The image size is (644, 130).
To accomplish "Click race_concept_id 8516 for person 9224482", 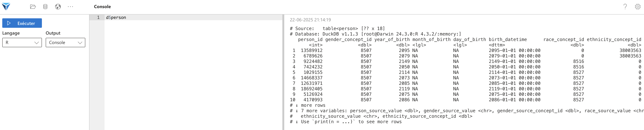I will click(x=579, y=61).
